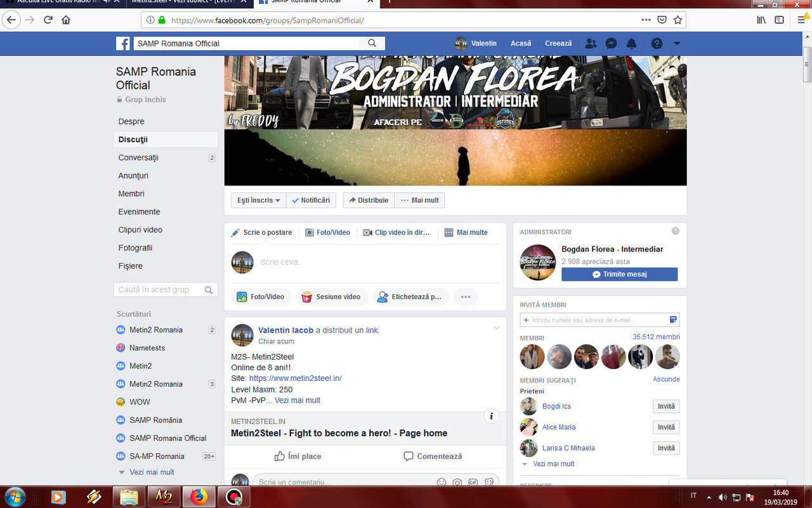
Task: Click the Ascunde link for suggested members
Action: point(666,379)
